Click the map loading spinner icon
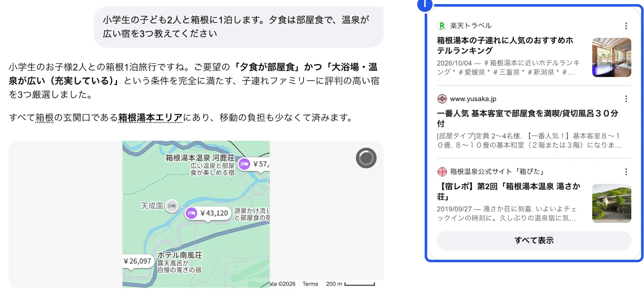Viewport: 644px width, 293px height. coord(366,158)
